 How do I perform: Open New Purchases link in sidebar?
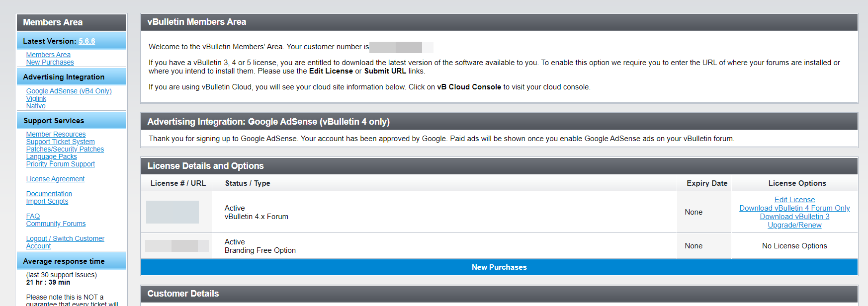tap(50, 62)
